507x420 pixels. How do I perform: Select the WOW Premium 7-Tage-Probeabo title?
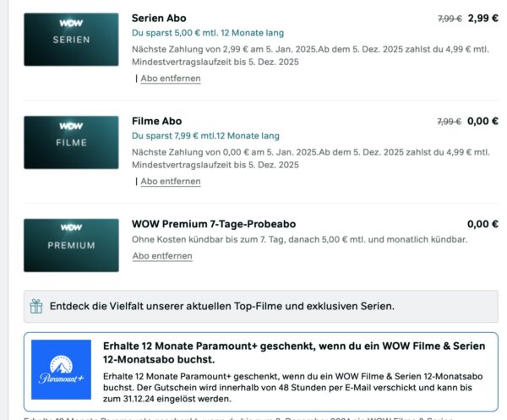pos(214,224)
